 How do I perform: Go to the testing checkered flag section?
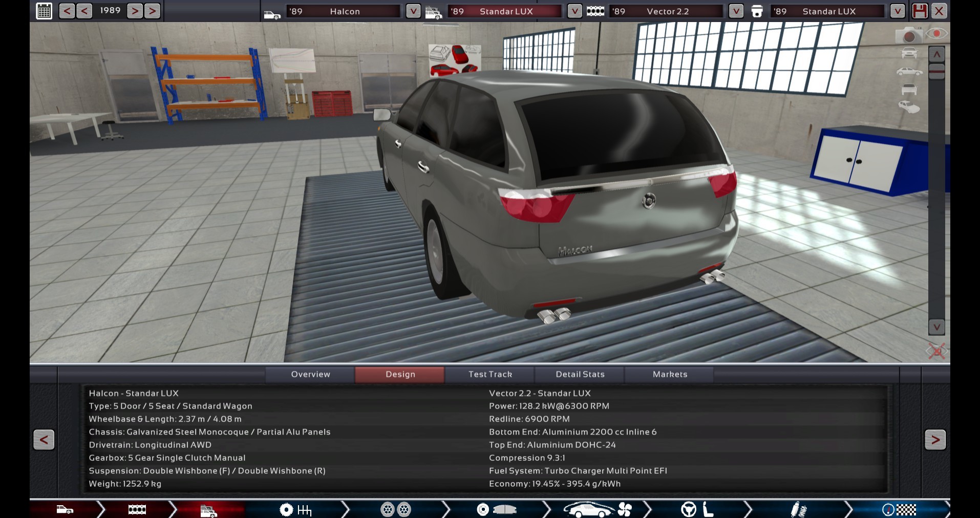click(899, 509)
